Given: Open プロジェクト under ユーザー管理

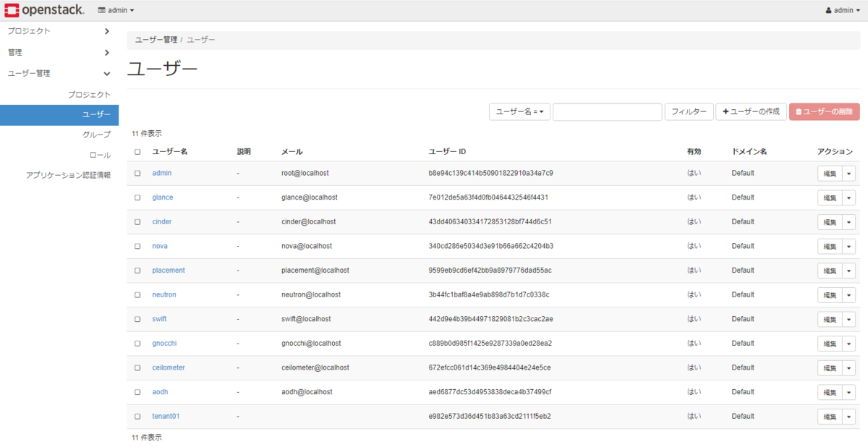Looking at the screenshot, I should 89,95.
